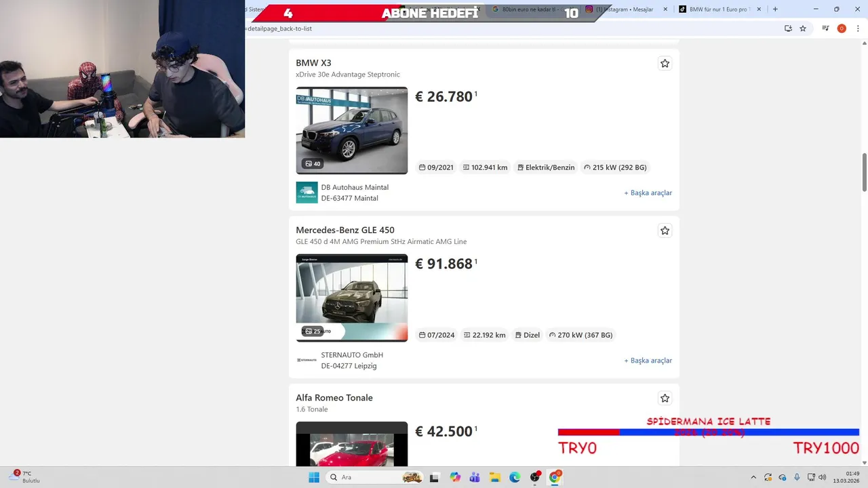Viewport: 868px width, 488px height.
Task: Click STERNAUTO GmbH dealer name
Action: pos(352,354)
